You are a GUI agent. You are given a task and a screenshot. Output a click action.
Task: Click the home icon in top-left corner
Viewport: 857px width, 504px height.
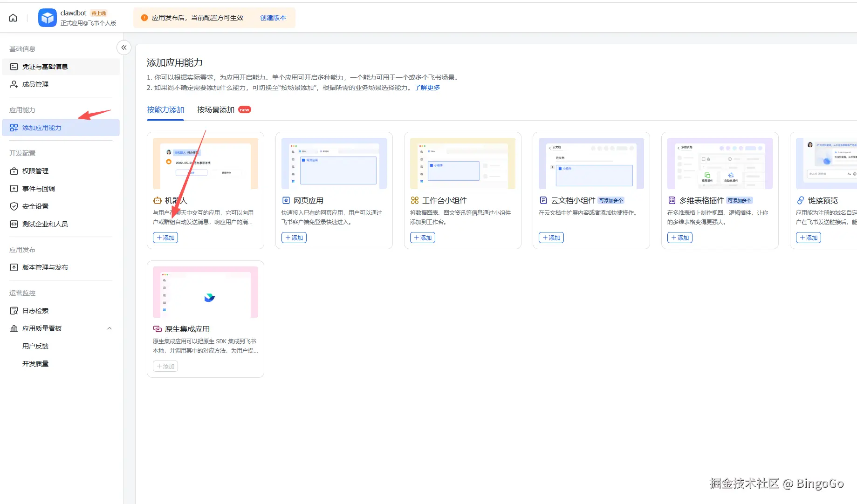(13, 17)
